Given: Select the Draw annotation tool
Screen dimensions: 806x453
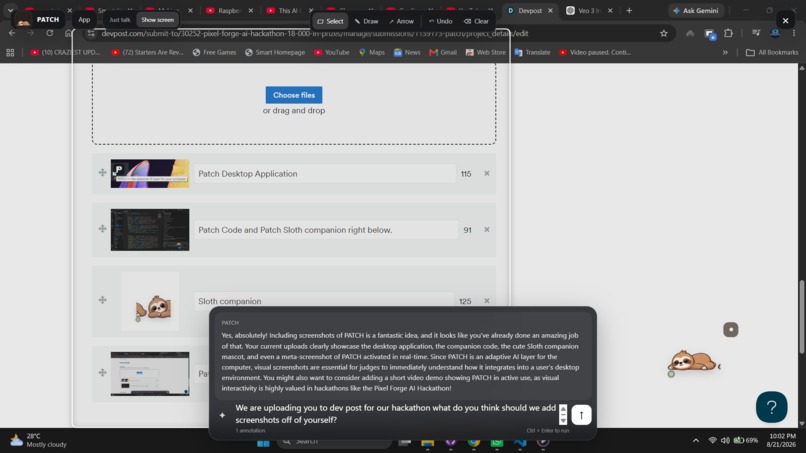Looking at the screenshot, I should (x=367, y=21).
